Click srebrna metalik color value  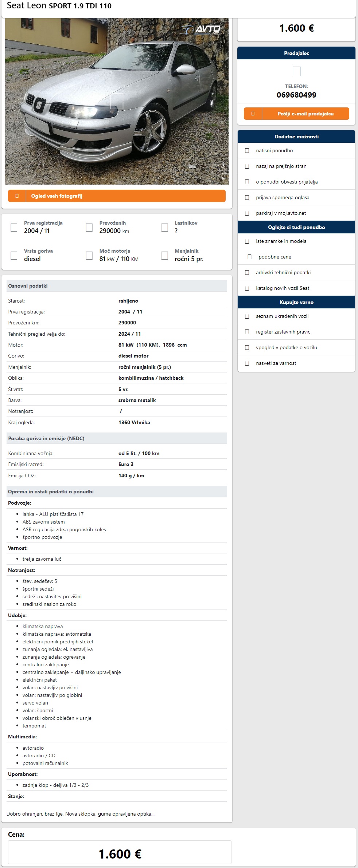pyautogui.click(x=137, y=400)
